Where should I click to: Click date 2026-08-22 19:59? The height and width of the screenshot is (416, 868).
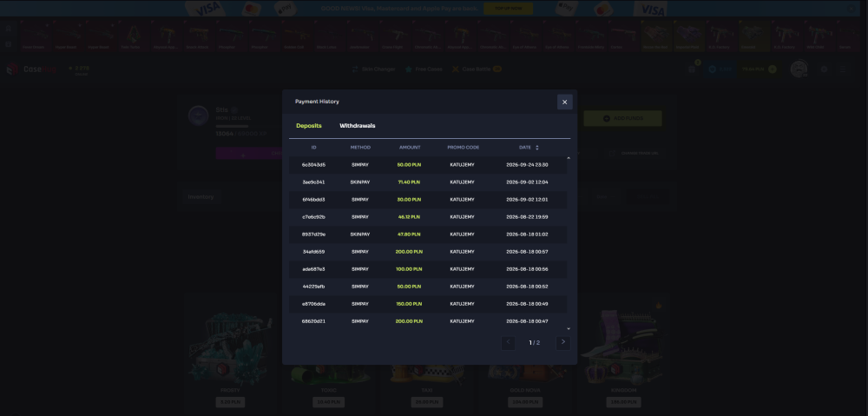[x=527, y=216]
